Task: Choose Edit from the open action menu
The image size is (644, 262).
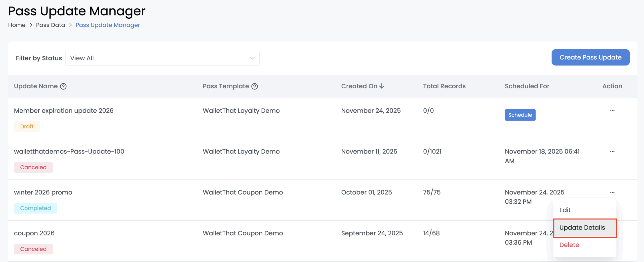Action: 565,210
